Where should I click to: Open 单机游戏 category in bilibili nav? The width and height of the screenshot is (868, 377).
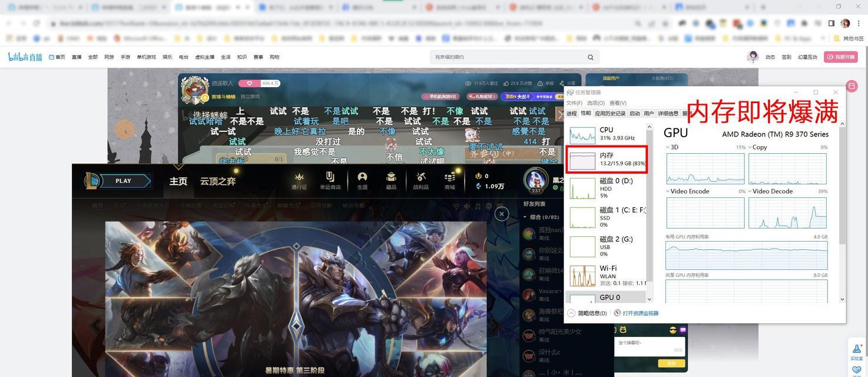tap(146, 57)
